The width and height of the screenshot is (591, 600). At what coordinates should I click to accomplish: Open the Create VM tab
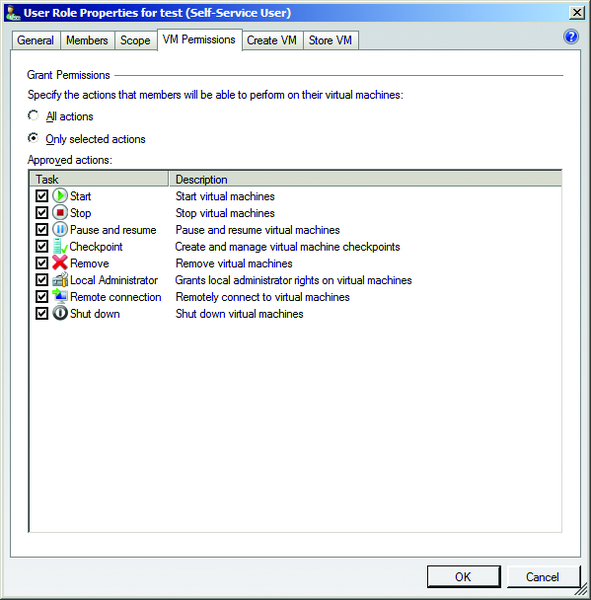(272, 41)
